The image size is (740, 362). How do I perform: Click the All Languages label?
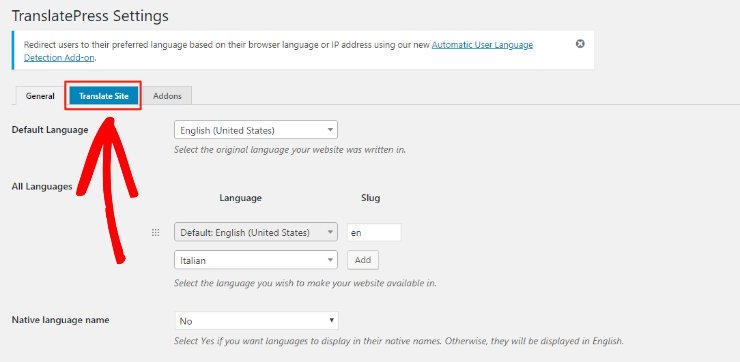pyautogui.click(x=42, y=186)
